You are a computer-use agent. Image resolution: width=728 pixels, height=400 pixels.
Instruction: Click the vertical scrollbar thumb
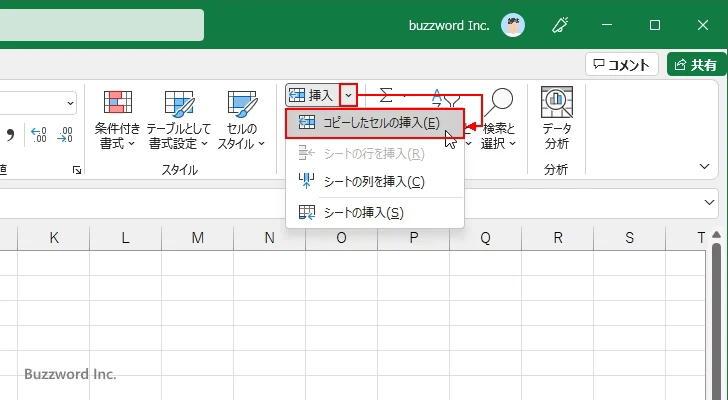[717, 320]
